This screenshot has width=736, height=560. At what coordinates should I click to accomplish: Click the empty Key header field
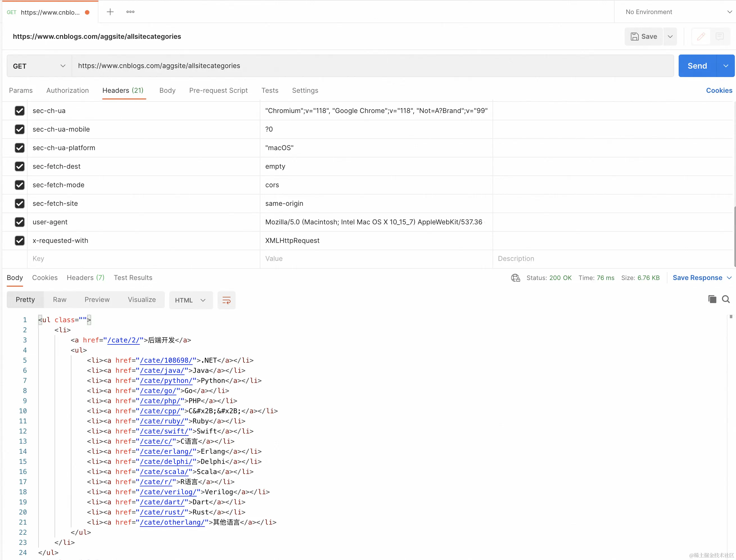point(144,259)
